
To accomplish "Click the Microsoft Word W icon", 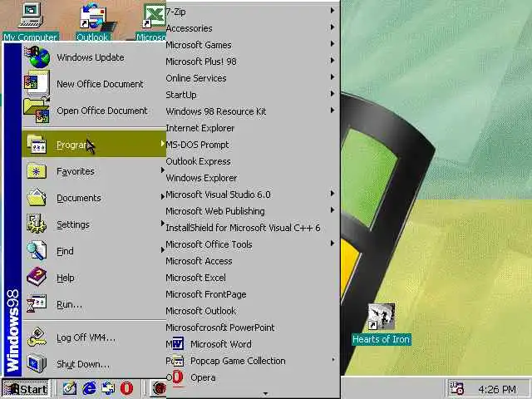I will 178,344.
